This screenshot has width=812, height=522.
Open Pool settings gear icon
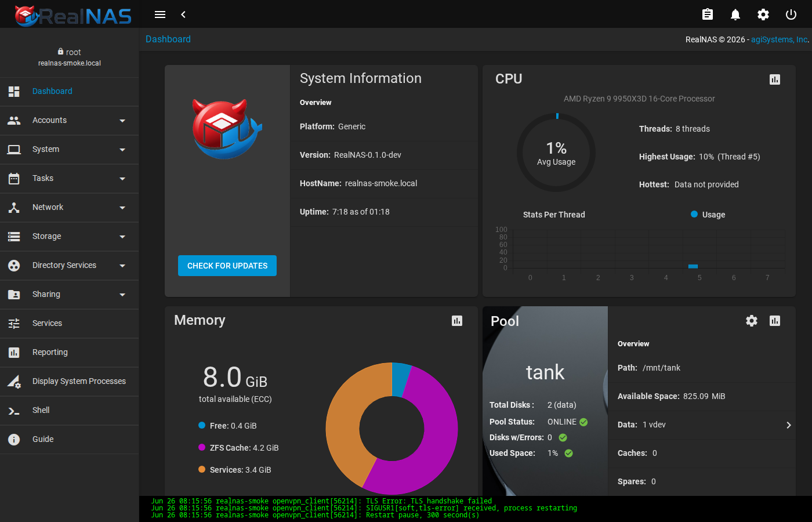[752, 321]
